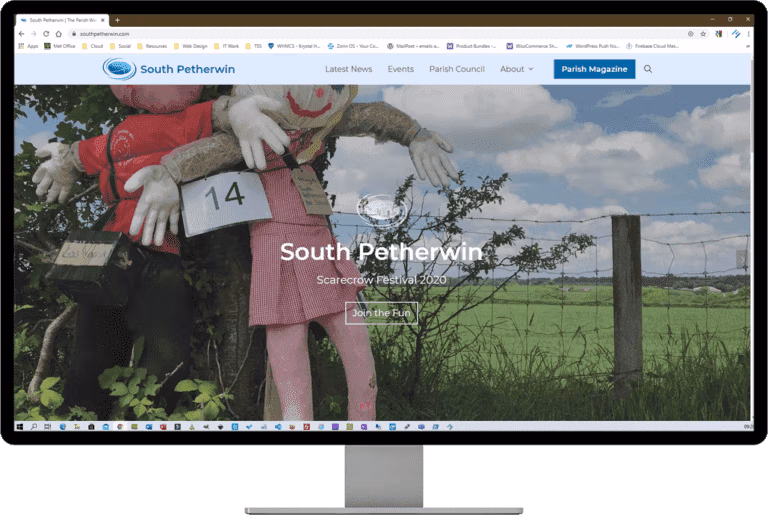Show more bookmarks overflow chevron

pos(748,46)
